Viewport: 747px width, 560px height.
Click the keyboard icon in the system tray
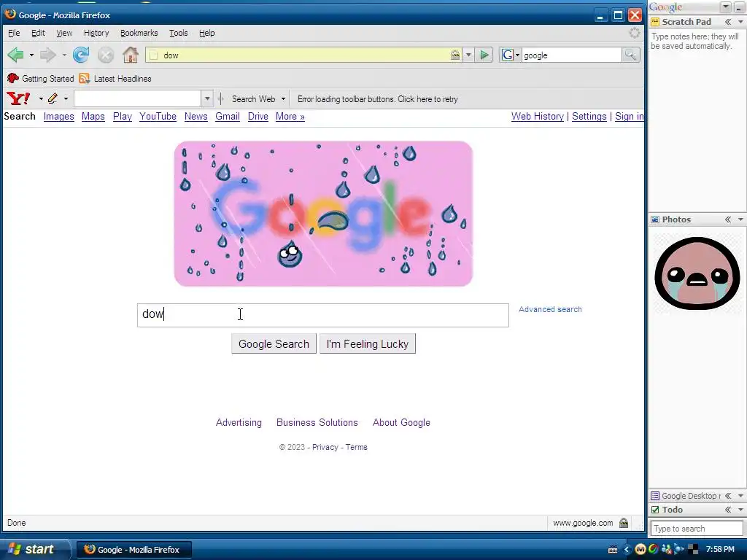613,550
